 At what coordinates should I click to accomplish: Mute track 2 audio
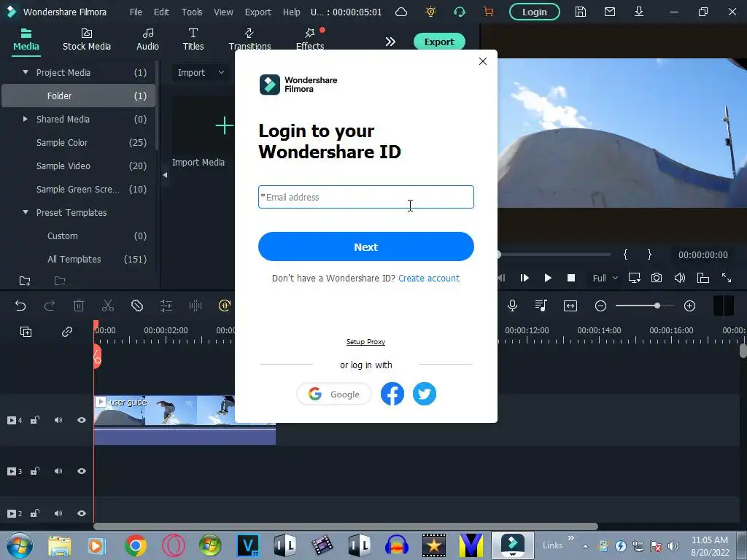[58, 513]
